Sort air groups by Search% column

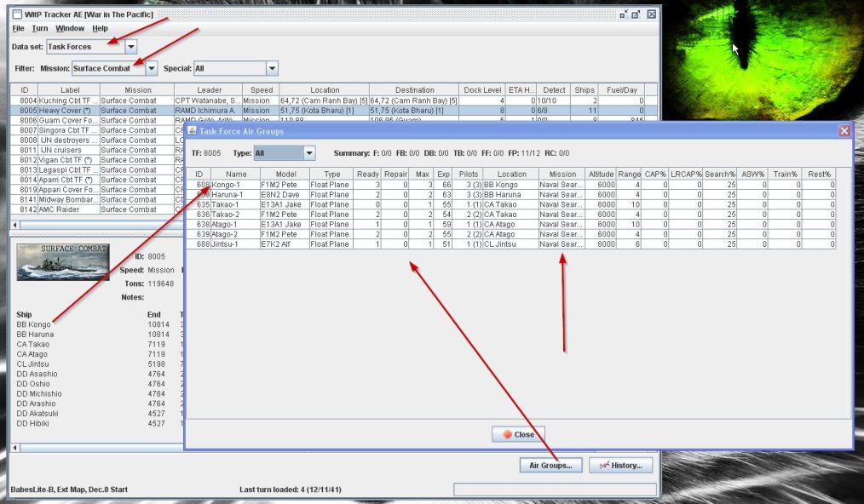pos(720,174)
